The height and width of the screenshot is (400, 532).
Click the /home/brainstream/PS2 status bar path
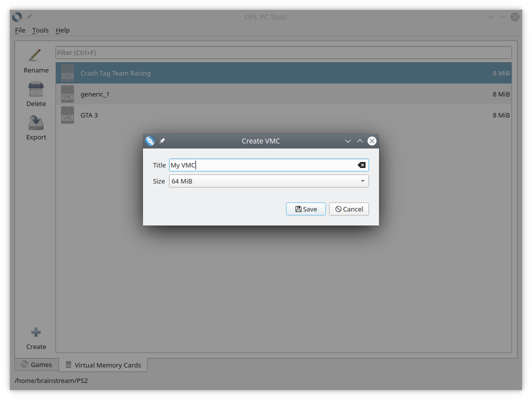coord(51,380)
